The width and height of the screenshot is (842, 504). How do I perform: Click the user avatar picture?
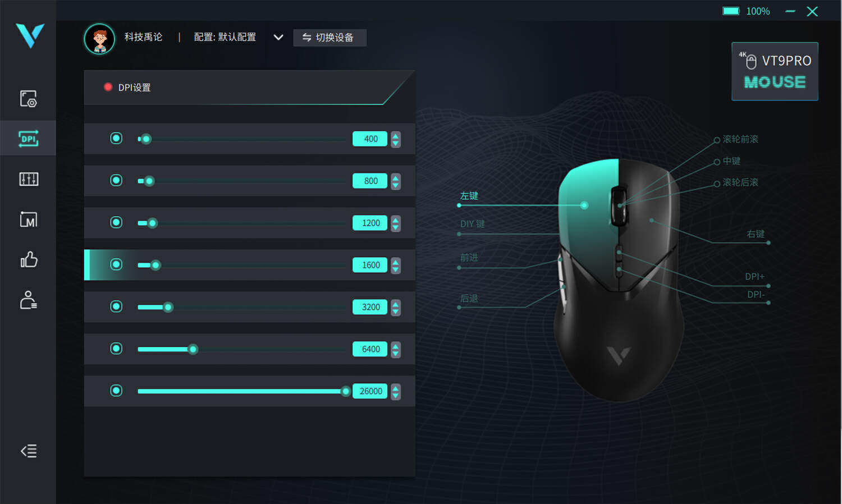[99, 39]
